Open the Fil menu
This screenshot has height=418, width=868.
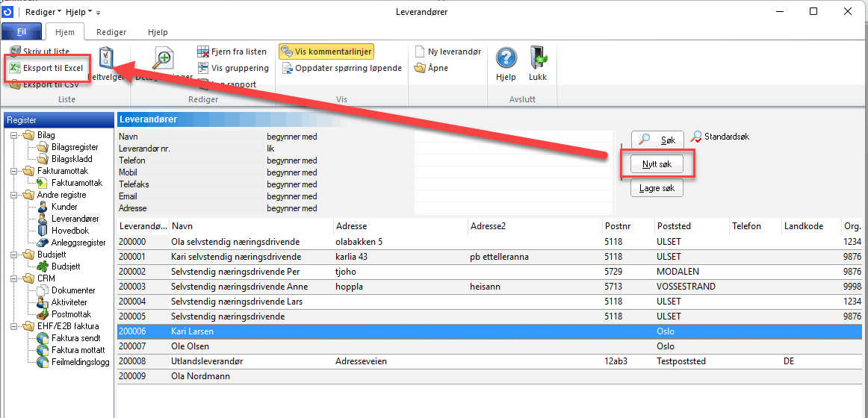(x=22, y=32)
